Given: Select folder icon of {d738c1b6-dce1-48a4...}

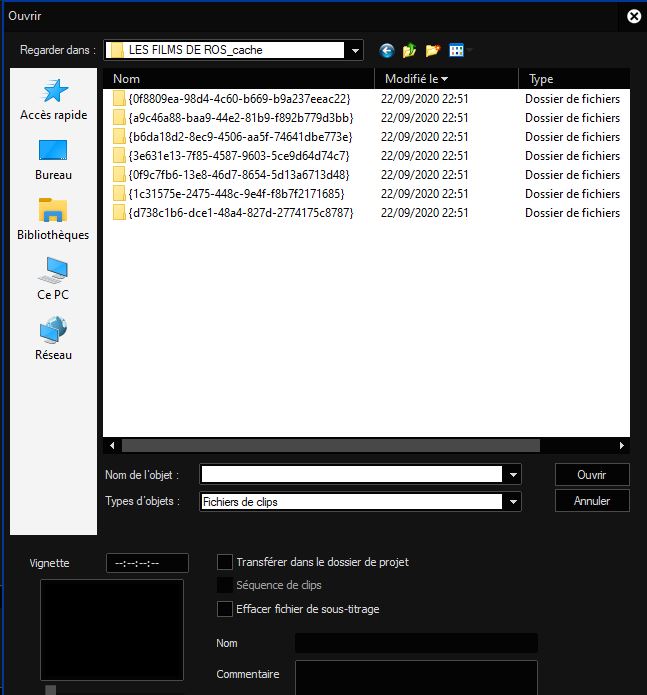Looking at the screenshot, I should coord(119,213).
